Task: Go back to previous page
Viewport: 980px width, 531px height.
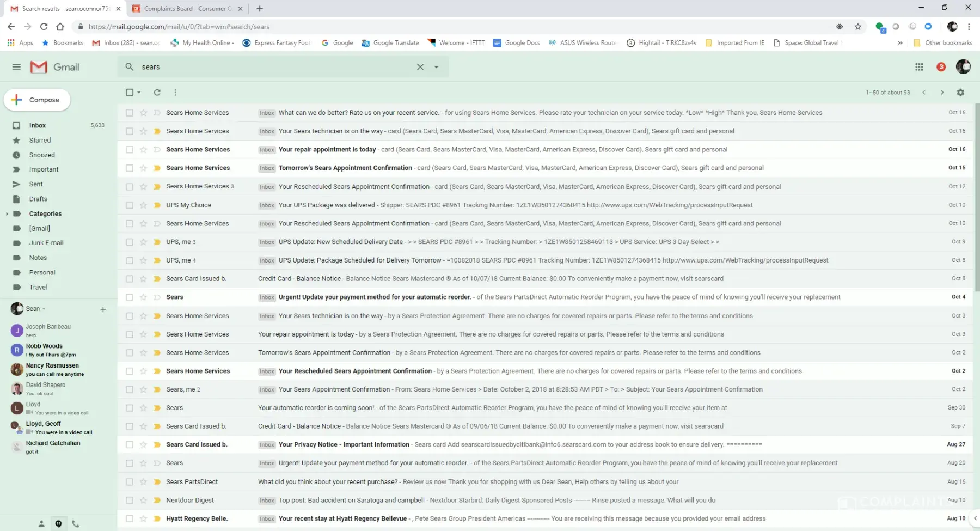Action: click(11, 26)
